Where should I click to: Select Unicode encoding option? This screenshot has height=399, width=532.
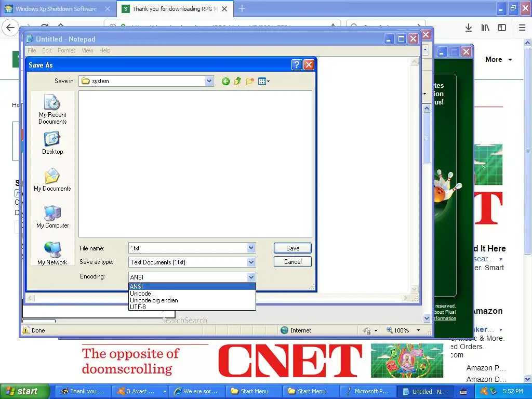(x=192, y=294)
